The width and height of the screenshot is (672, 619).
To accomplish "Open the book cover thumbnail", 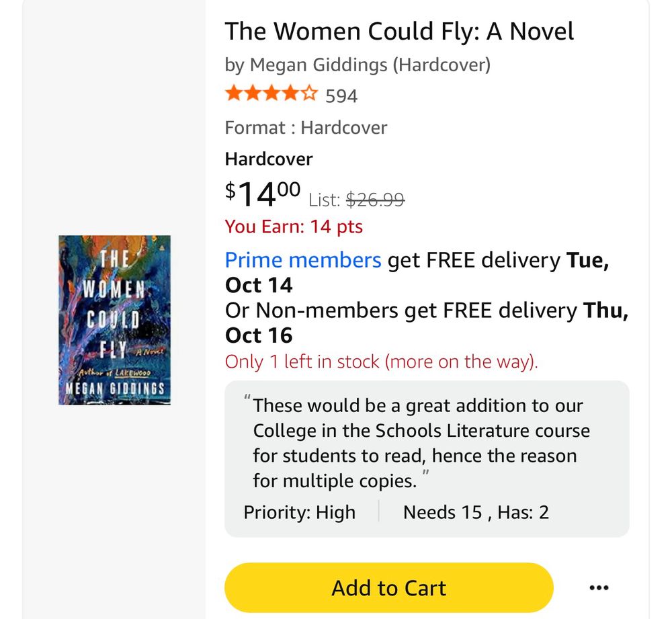I will (x=114, y=320).
